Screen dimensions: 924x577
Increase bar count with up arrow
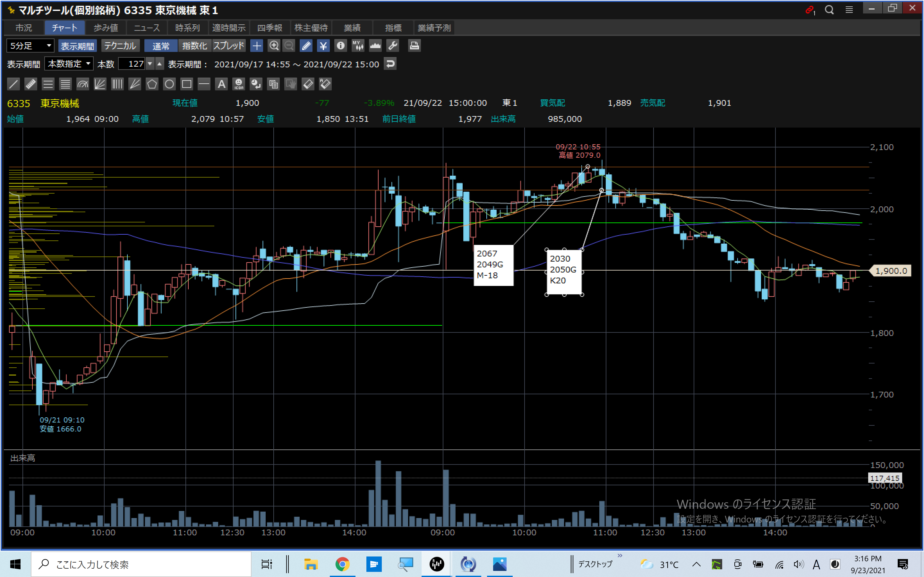point(159,63)
